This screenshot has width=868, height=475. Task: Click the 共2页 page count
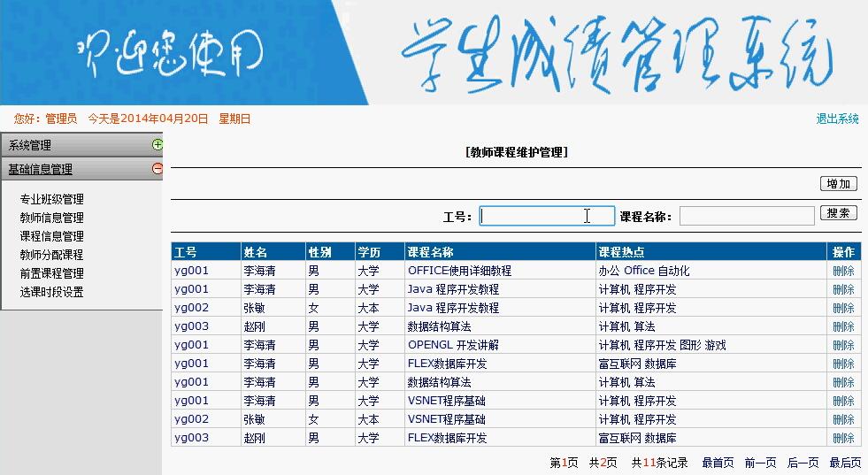coord(603,463)
